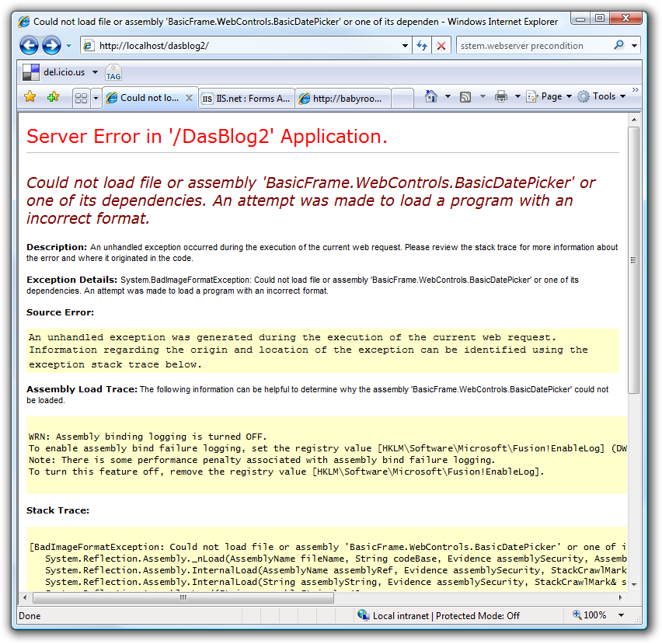Click the Print icon
Viewport: 662px width, 644px height.
[x=501, y=96]
